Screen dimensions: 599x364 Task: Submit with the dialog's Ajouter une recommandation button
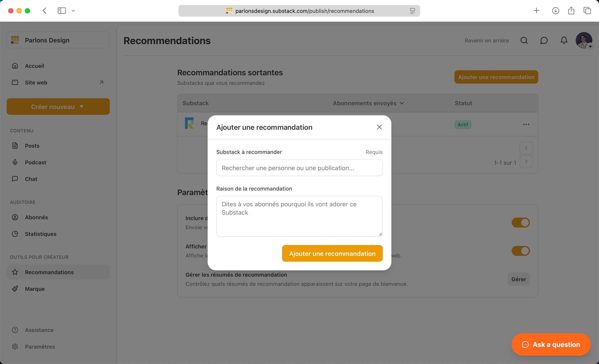(x=332, y=253)
